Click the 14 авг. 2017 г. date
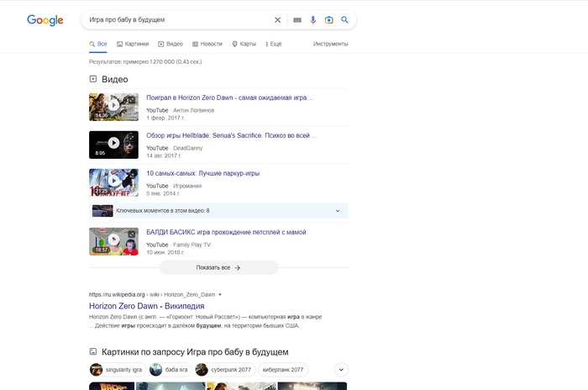588x390 pixels. click(x=164, y=155)
